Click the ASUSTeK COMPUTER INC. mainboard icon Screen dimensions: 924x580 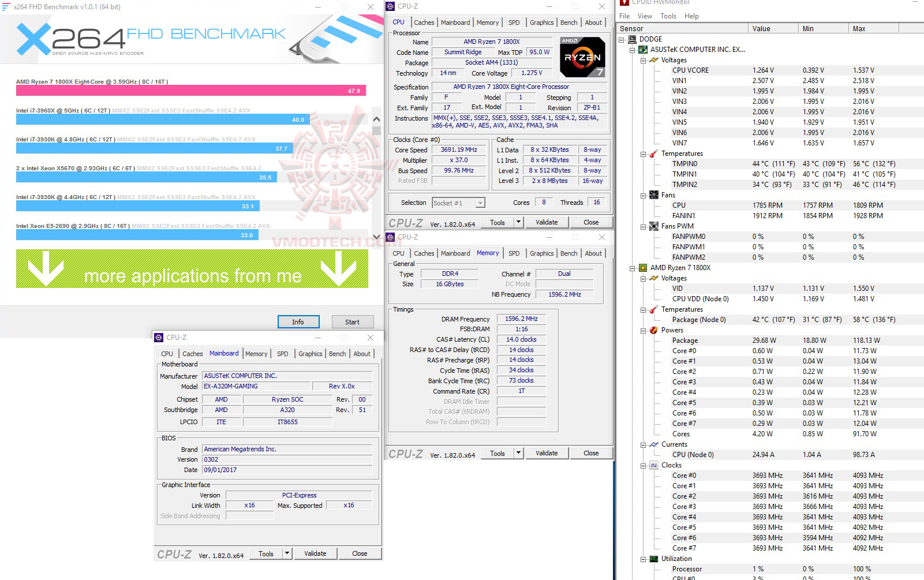tap(643, 49)
